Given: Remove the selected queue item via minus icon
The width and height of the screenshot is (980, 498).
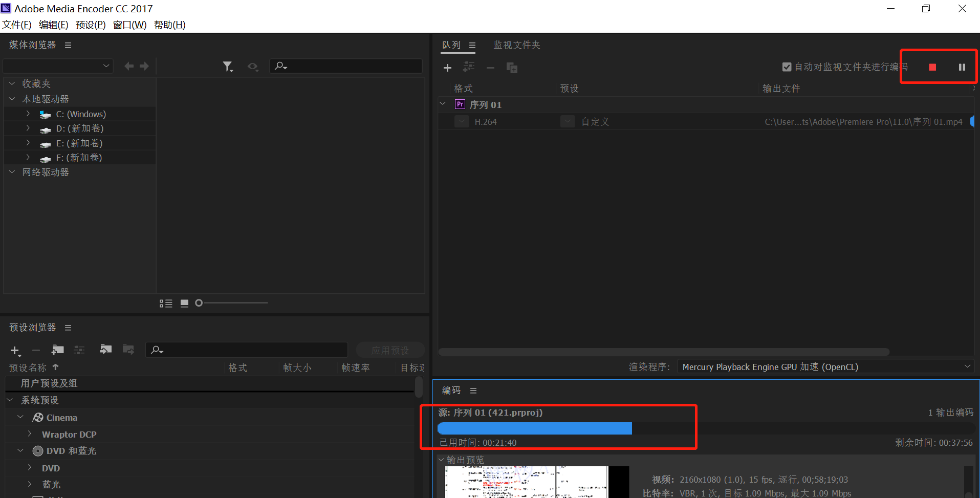Looking at the screenshot, I should tap(490, 67).
